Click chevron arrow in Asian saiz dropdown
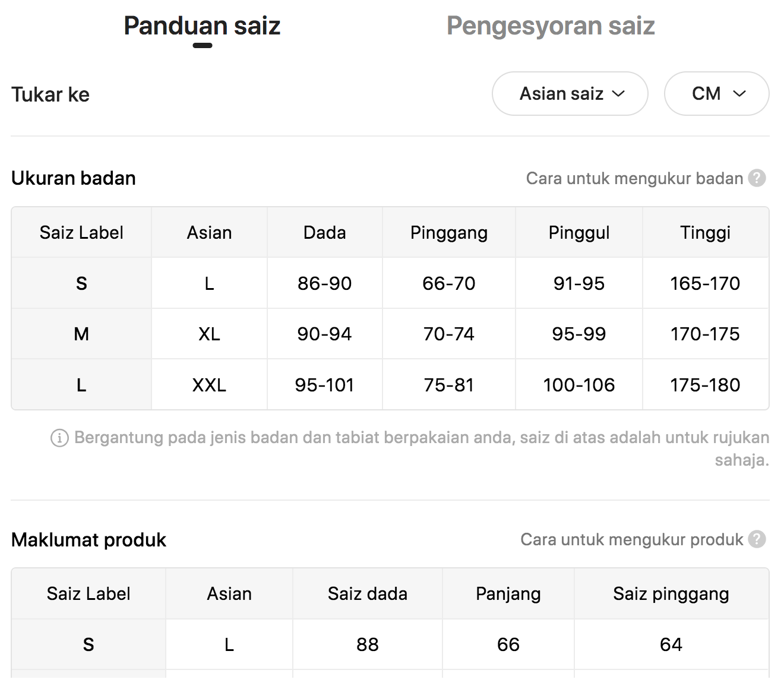Image resolution: width=784 pixels, height=689 pixels. point(618,94)
